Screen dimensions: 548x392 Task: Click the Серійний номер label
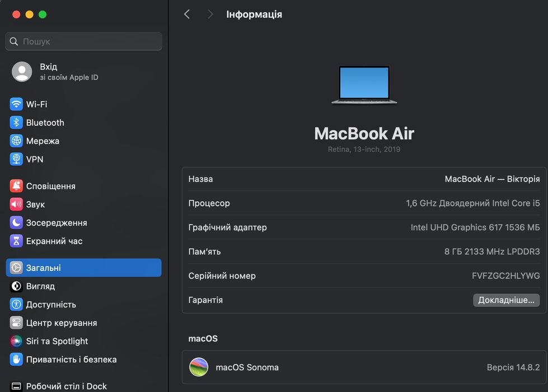tap(222, 276)
